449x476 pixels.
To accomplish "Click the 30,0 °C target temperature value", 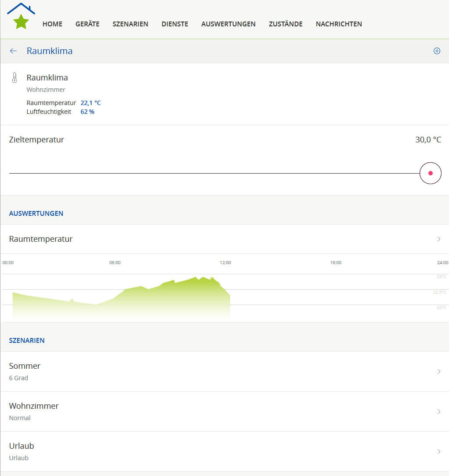I will tap(428, 140).
